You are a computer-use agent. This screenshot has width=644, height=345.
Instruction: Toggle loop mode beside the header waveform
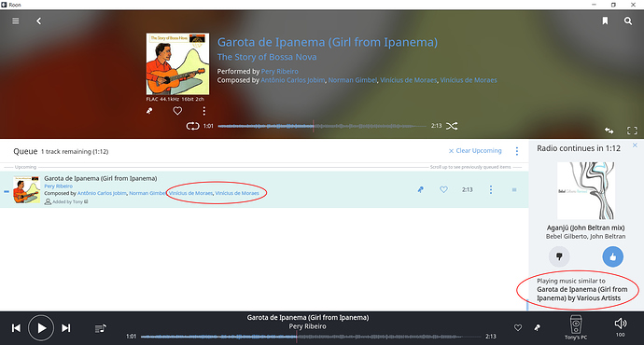click(192, 126)
